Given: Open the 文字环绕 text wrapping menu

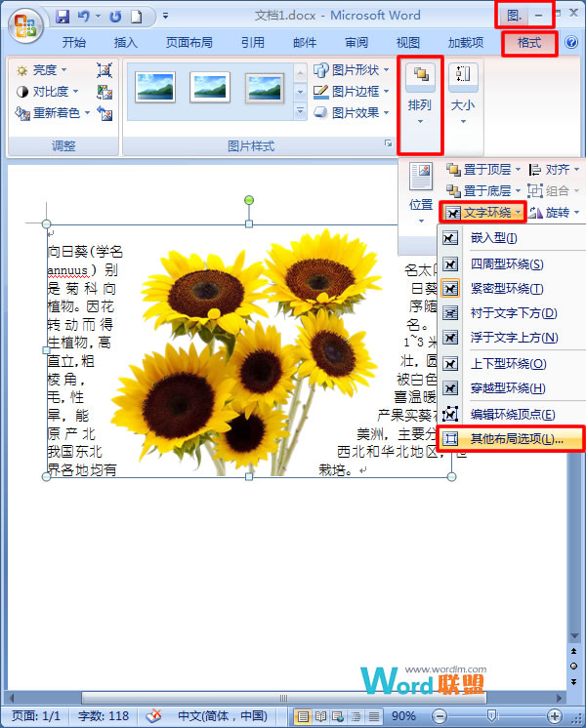Looking at the screenshot, I should point(482,213).
